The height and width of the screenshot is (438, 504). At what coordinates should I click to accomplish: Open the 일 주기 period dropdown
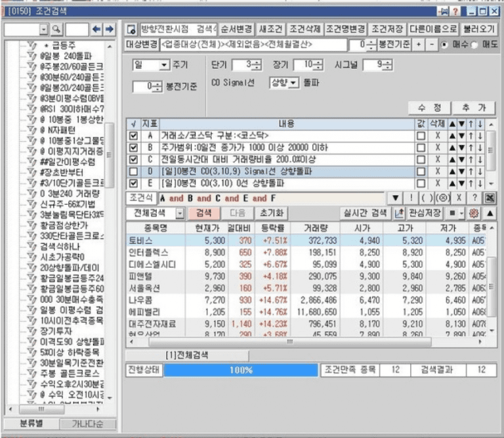coord(163,65)
